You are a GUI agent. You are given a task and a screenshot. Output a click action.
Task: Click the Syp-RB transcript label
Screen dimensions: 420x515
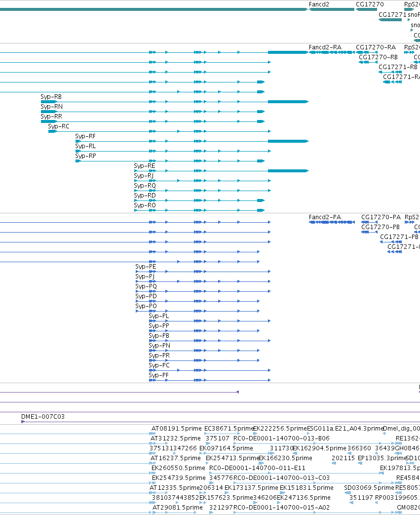[51, 97]
